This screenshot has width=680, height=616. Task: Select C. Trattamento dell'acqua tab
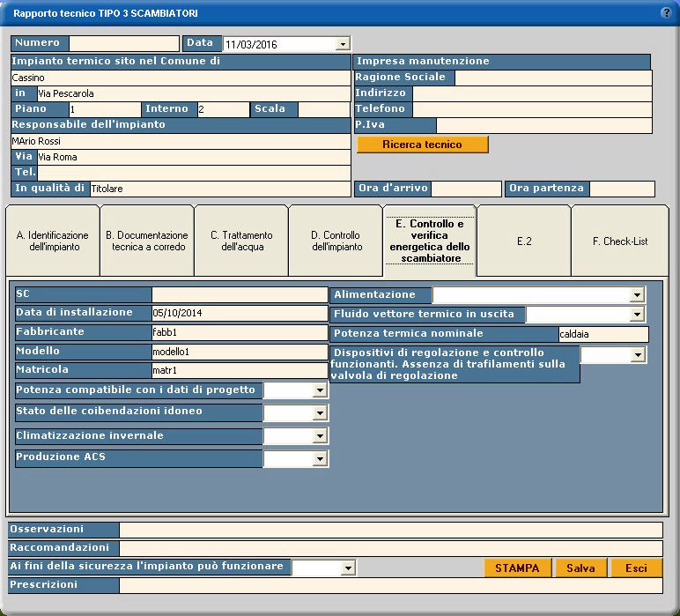[x=241, y=241]
